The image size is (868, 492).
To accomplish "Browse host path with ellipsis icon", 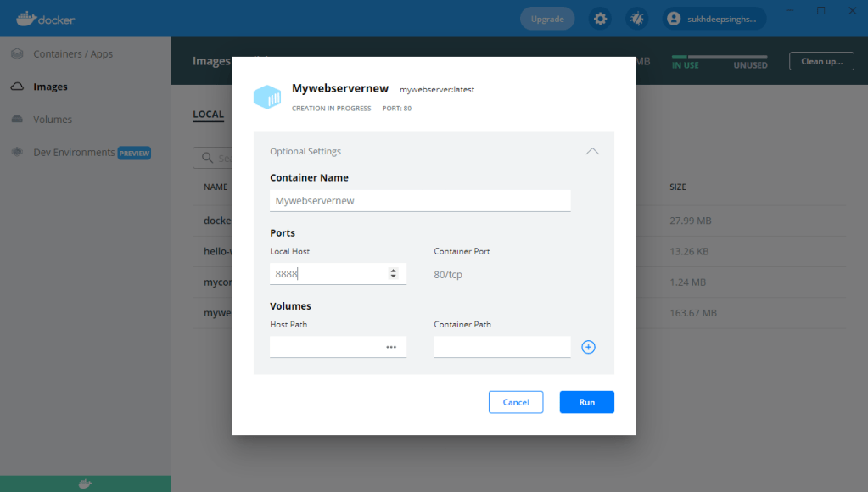I will [x=391, y=347].
